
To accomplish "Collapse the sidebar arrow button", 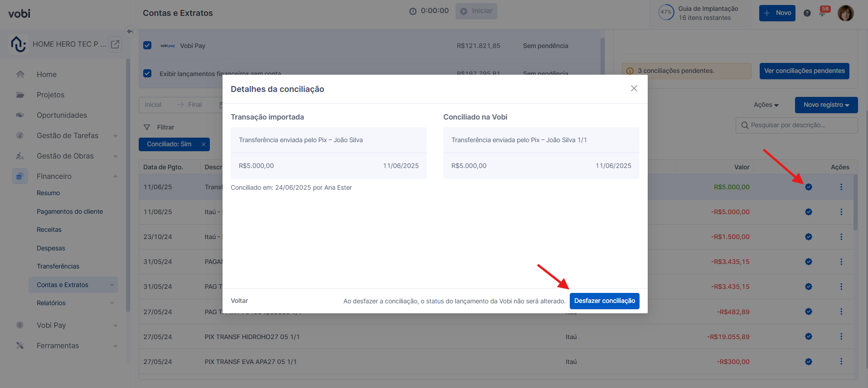I will pyautogui.click(x=130, y=31).
